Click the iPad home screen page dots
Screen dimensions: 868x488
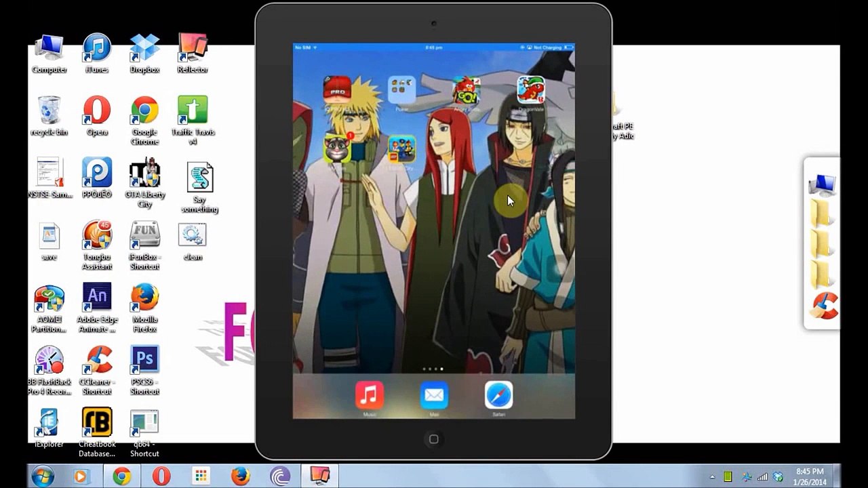point(433,369)
